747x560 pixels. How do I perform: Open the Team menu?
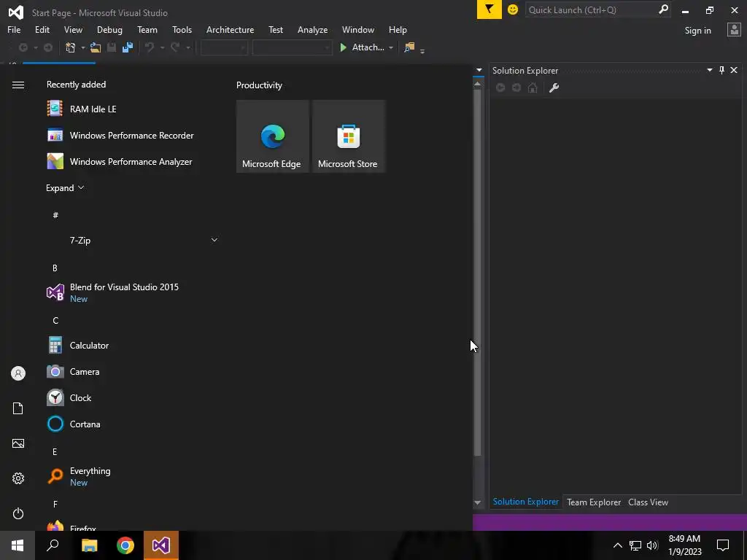tap(147, 29)
